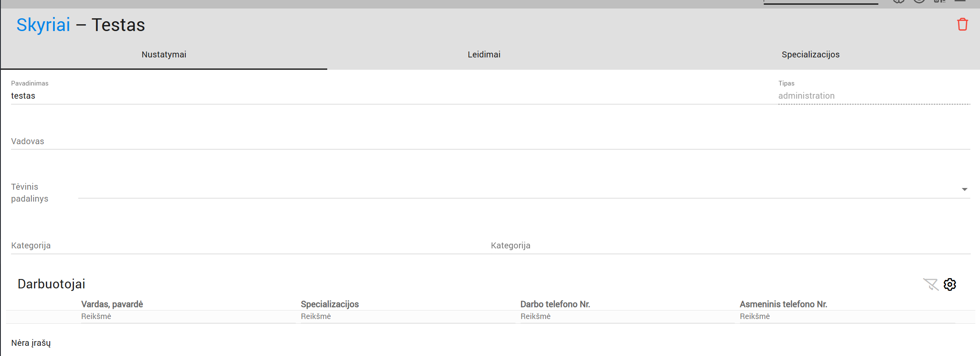
Task: Focus filter input under Specializacijos column
Action: [407, 316]
